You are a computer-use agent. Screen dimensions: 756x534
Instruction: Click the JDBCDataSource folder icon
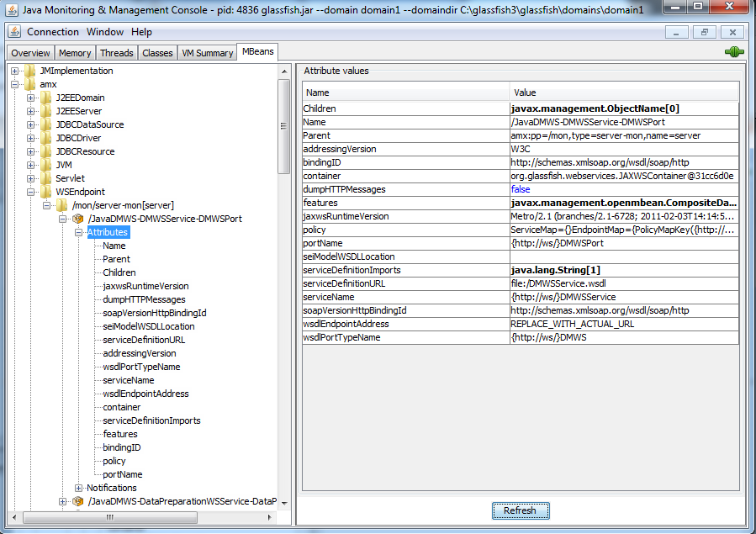(46, 124)
